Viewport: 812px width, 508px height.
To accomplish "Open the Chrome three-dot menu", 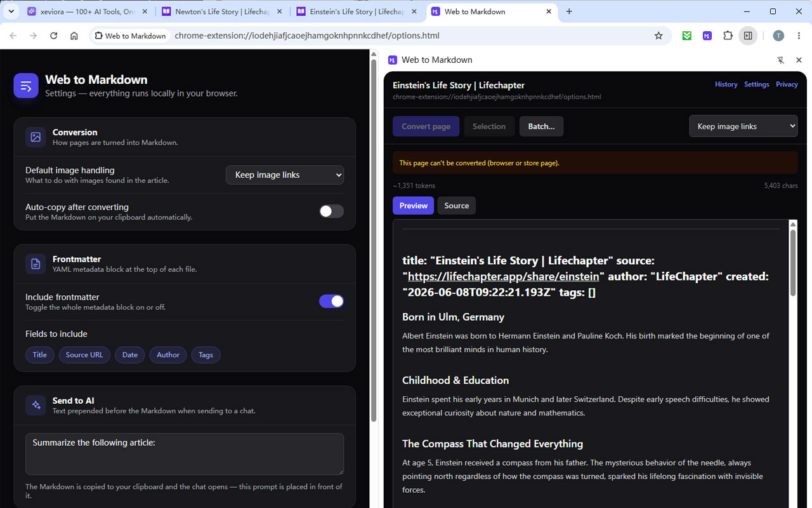I will coord(799,36).
